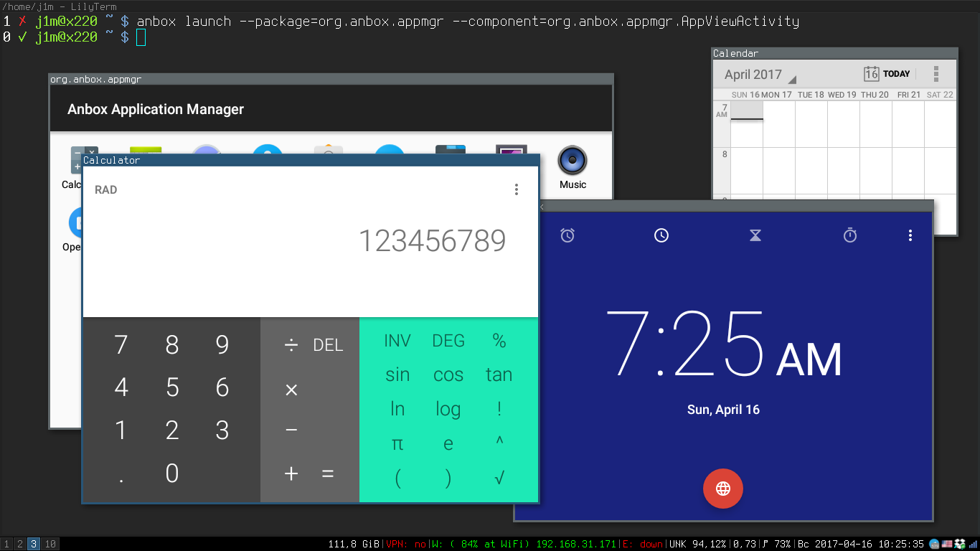Tap the close parenthesis key in Calculator

448,479
